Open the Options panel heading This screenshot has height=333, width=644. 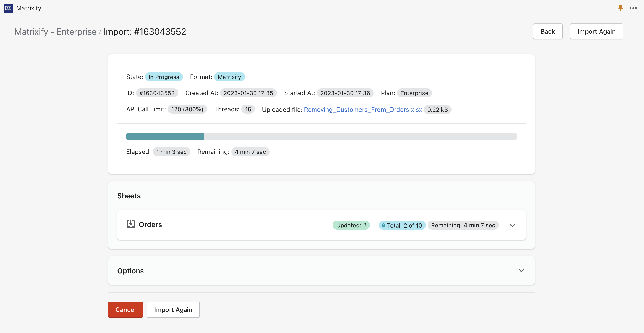click(x=130, y=271)
